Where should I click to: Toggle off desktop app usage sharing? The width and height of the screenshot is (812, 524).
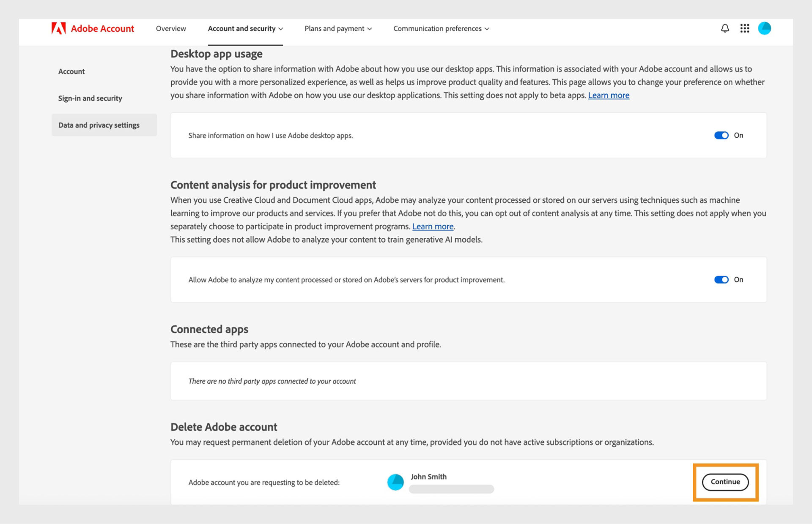pos(721,135)
